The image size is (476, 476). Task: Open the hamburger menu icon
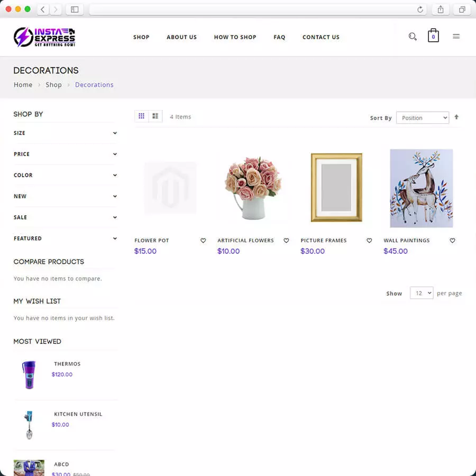tap(456, 36)
